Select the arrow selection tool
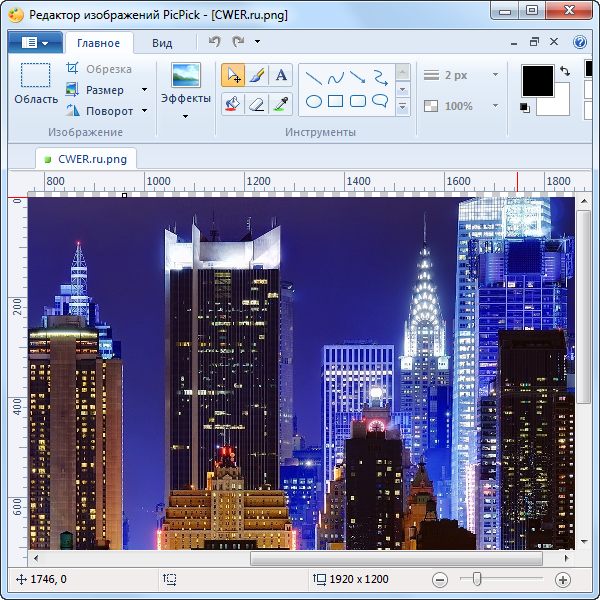 tap(233, 75)
